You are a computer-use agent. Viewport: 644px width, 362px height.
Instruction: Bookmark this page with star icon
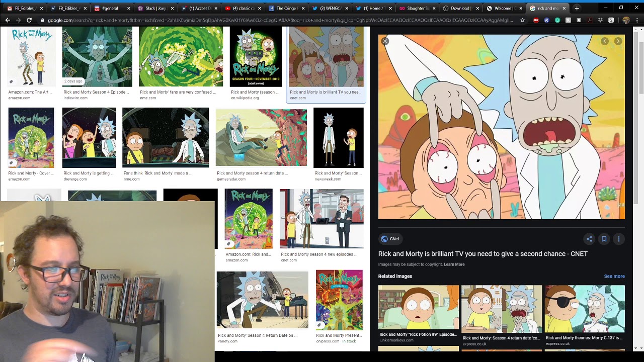[x=522, y=20]
